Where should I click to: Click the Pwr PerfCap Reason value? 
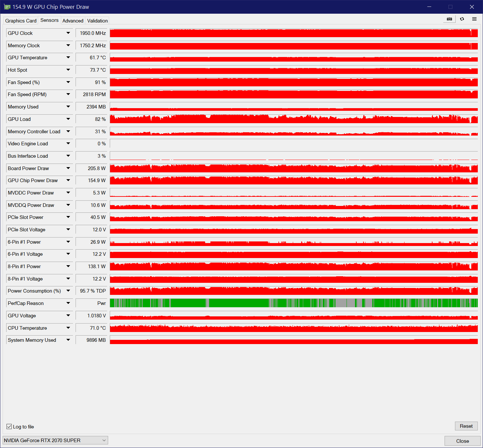[91, 303]
